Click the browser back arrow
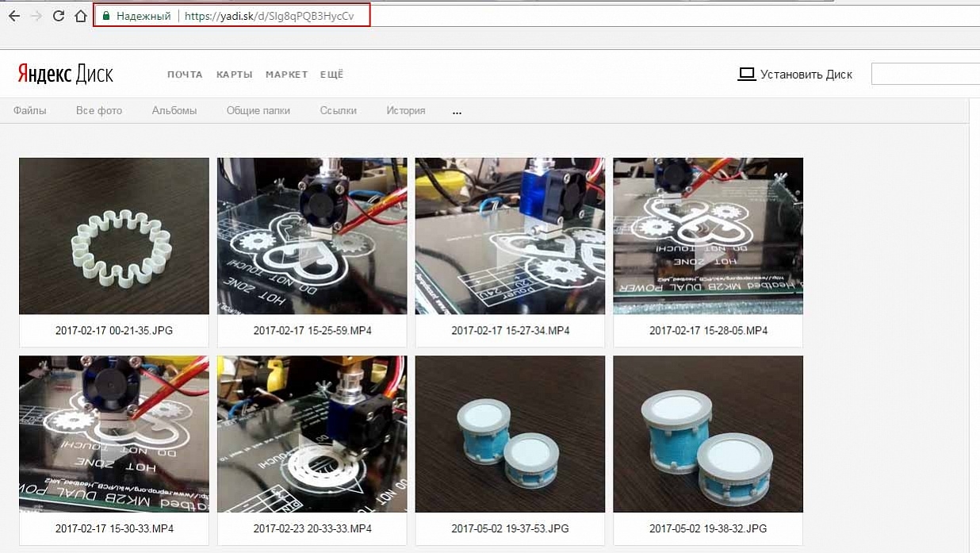Viewport: 980px width, 553px height. point(13,15)
